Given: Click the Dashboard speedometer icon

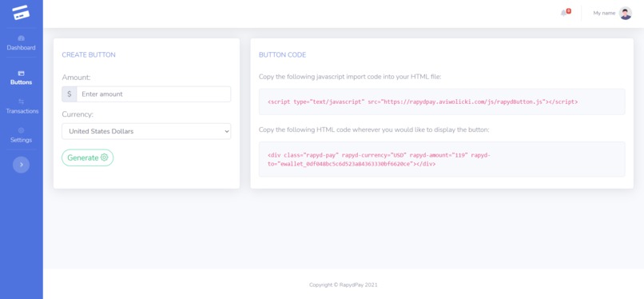Looking at the screenshot, I should pos(22,38).
